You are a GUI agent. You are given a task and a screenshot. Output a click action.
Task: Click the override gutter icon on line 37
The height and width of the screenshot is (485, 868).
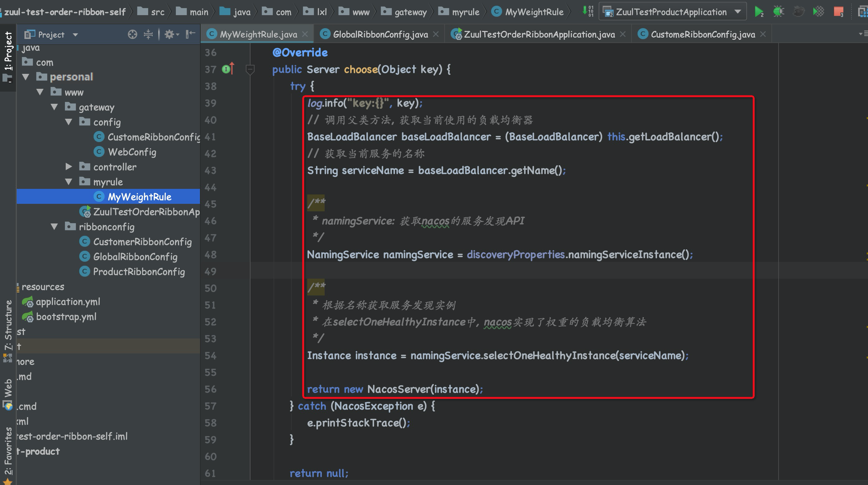pyautogui.click(x=228, y=69)
